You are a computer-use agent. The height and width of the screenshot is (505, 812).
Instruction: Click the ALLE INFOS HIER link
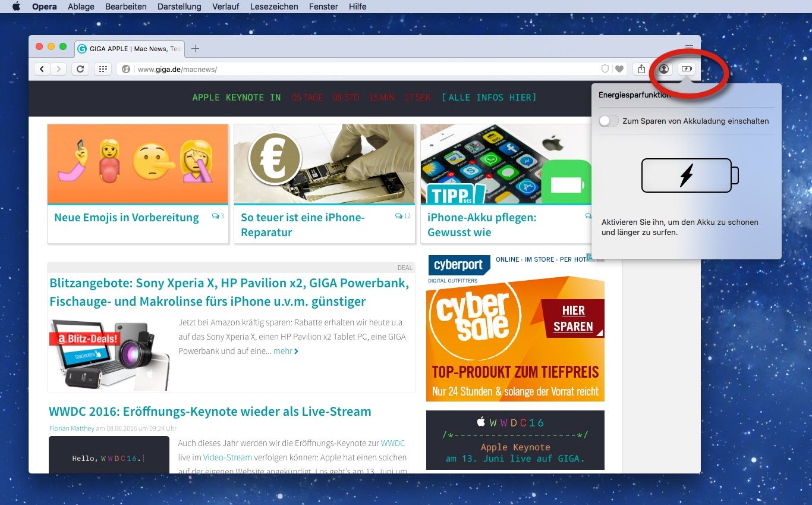coord(489,97)
